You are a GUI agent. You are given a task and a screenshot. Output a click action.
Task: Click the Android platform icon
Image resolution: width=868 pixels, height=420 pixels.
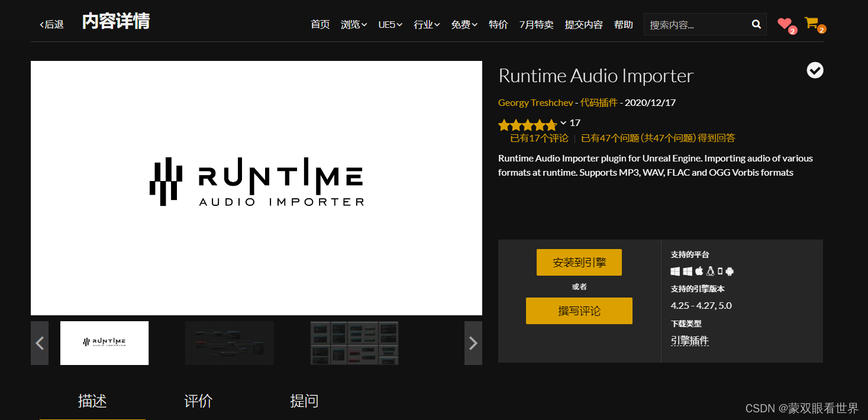coord(730,271)
